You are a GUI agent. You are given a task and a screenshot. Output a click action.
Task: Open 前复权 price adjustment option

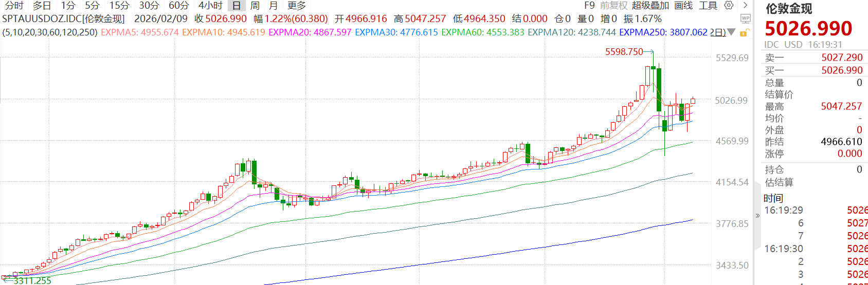pyautogui.click(x=614, y=6)
